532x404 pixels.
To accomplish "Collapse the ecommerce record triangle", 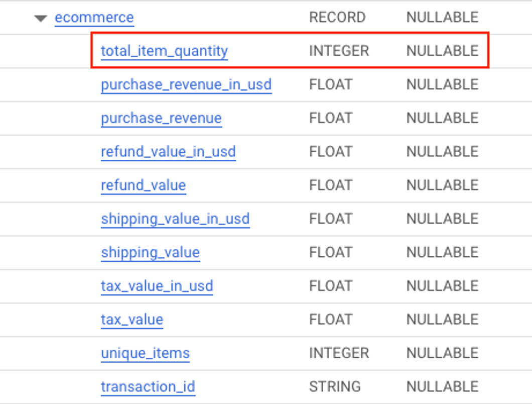I will point(41,19).
